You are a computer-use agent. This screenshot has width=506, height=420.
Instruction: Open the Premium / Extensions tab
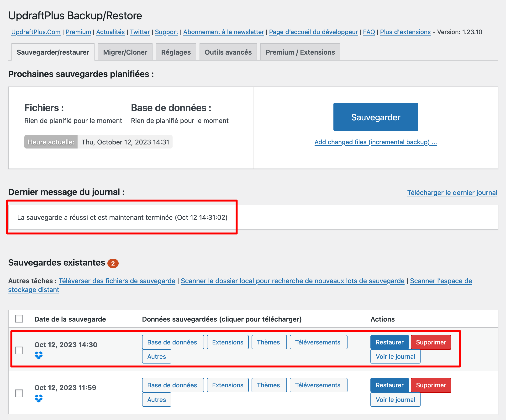[300, 52]
